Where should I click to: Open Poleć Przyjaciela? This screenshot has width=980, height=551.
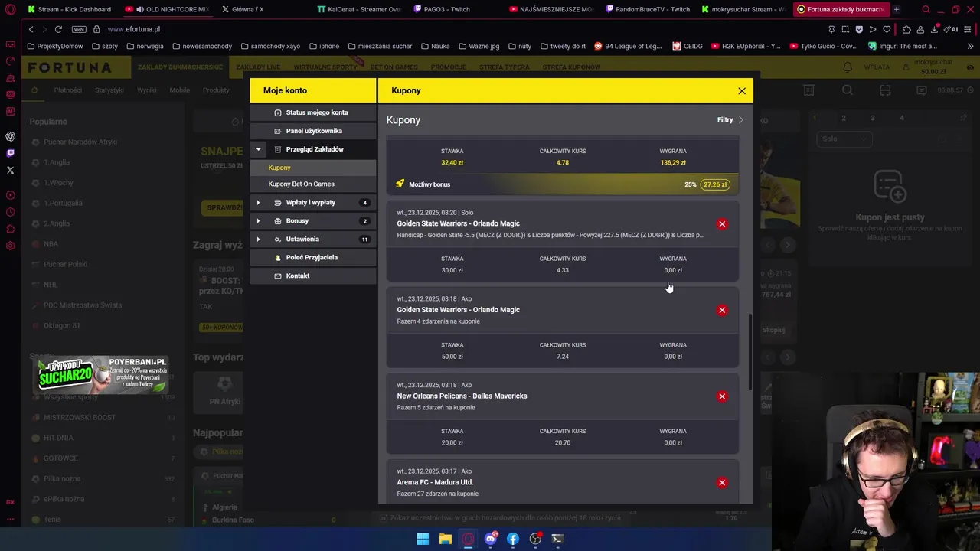[x=313, y=258]
